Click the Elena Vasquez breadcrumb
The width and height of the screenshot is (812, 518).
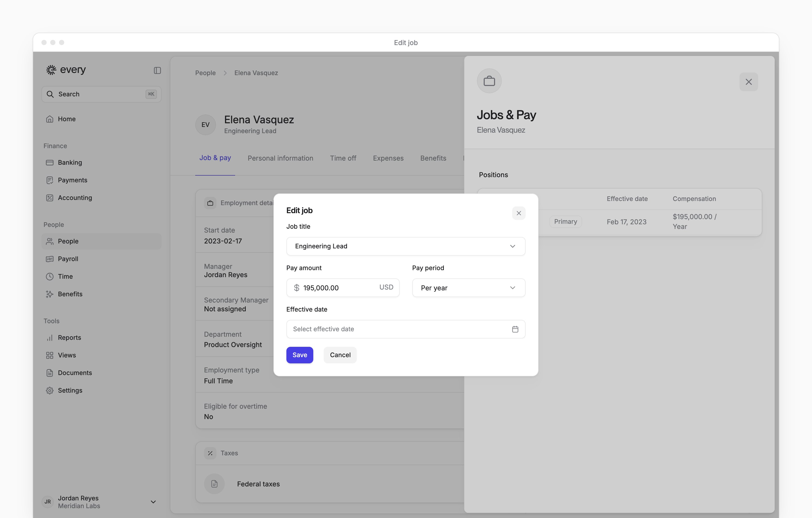coord(256,73)
